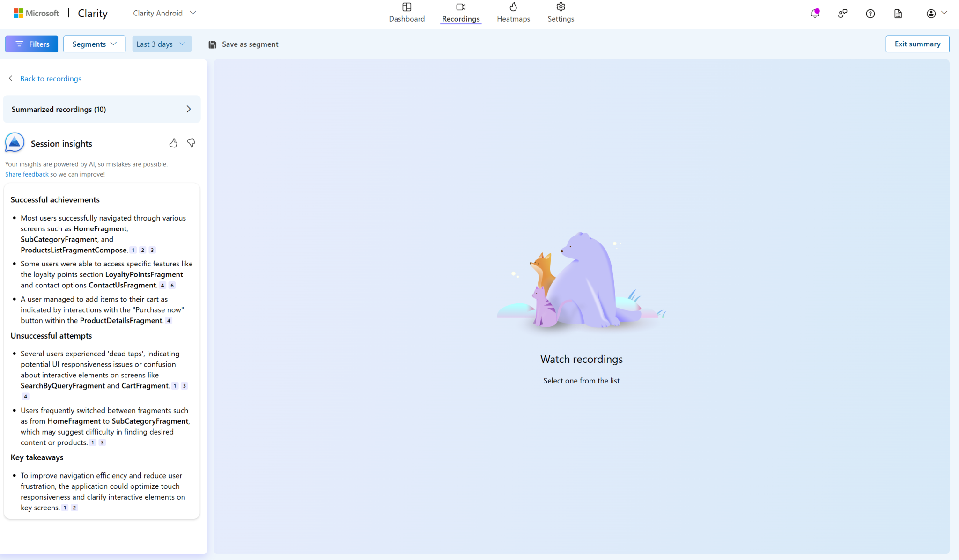Viewport: 959px width, 560px height.
Task: Open the Help question mark icon
Action: pyautogui.click(x=870, y=13)
